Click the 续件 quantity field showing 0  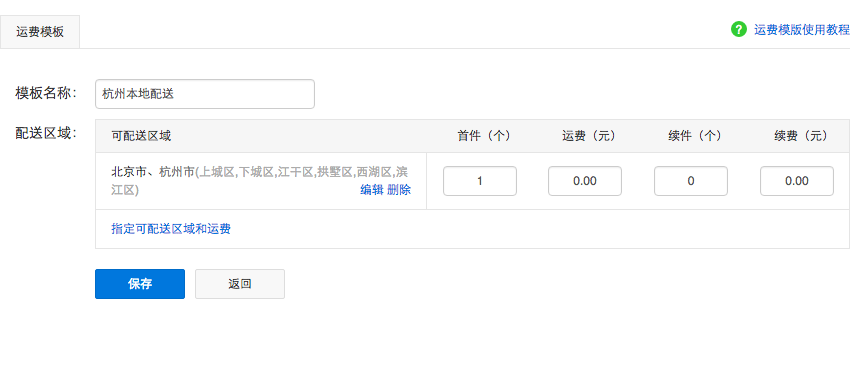pyautogui.click(x=691, y=181)
